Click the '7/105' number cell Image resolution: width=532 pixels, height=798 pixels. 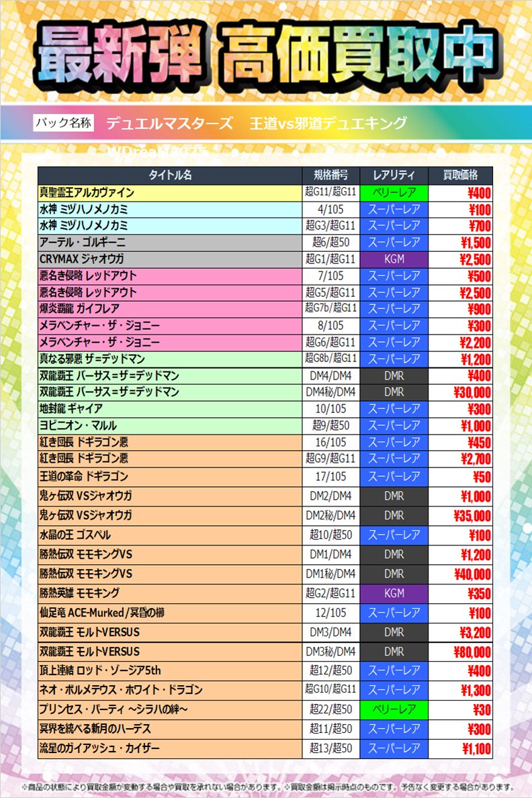(331, 276)
